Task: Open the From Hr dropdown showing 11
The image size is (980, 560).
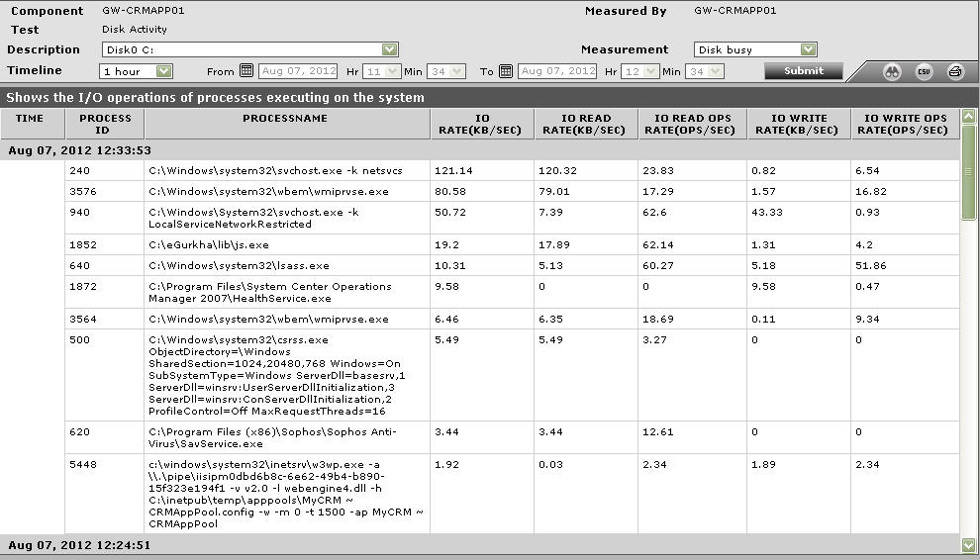Action: [x=381, y=71]
